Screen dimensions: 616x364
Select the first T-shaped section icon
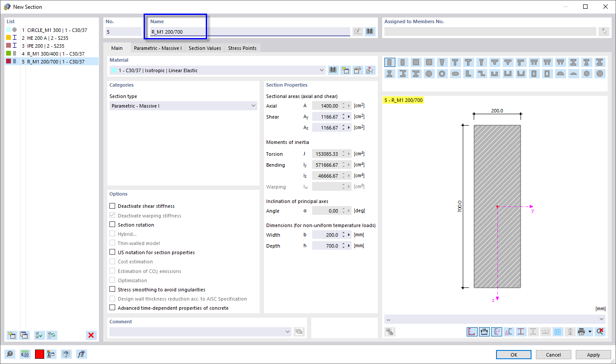(x=455, y=62)
